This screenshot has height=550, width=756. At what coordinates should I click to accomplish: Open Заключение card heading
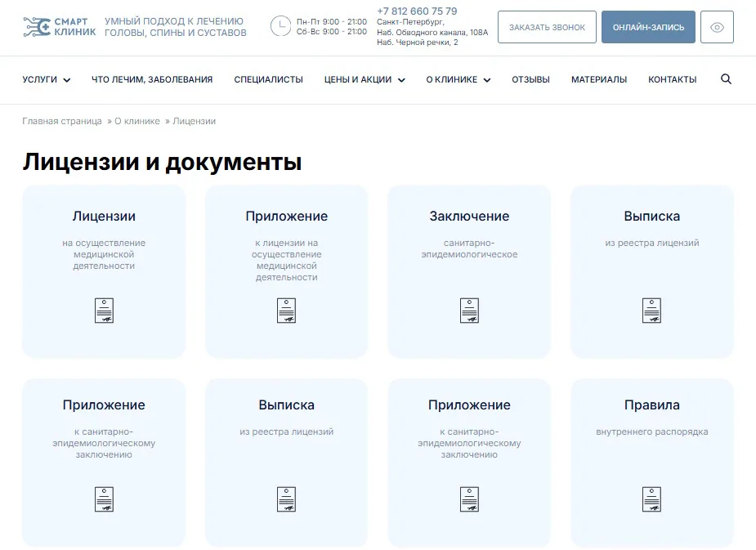[469, 216]
